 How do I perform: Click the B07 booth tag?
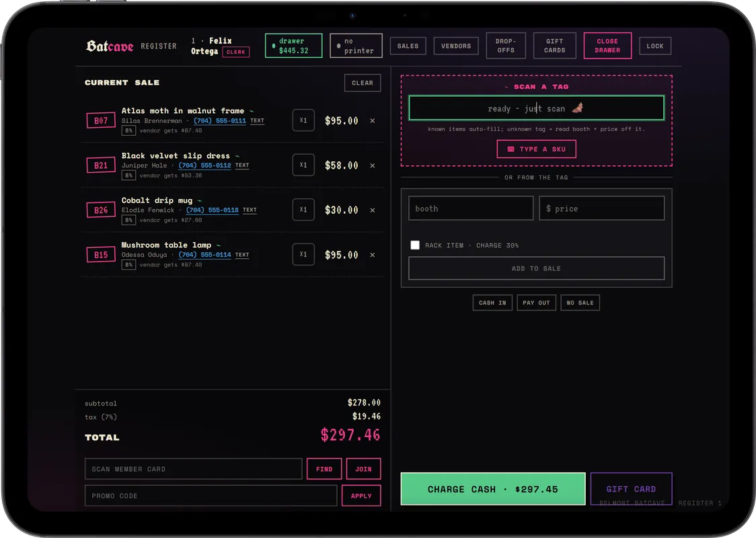pyautogui.click(x=101, y=120)
